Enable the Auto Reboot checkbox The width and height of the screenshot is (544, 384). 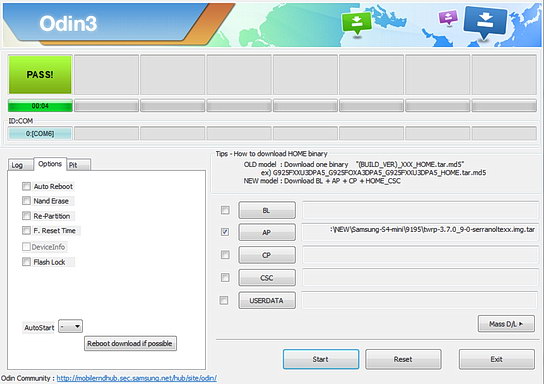(x=26, y=186)
